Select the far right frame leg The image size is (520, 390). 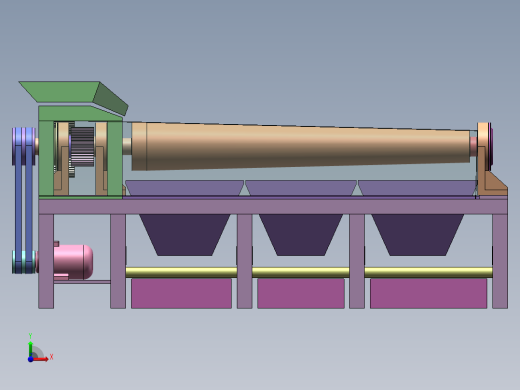pyautogui.click(x=500, y=261)
